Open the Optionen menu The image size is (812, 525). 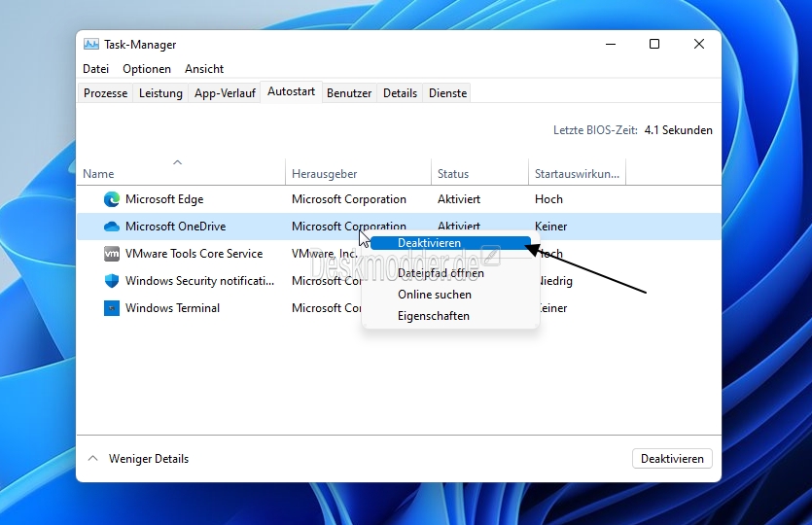[147, 69]
